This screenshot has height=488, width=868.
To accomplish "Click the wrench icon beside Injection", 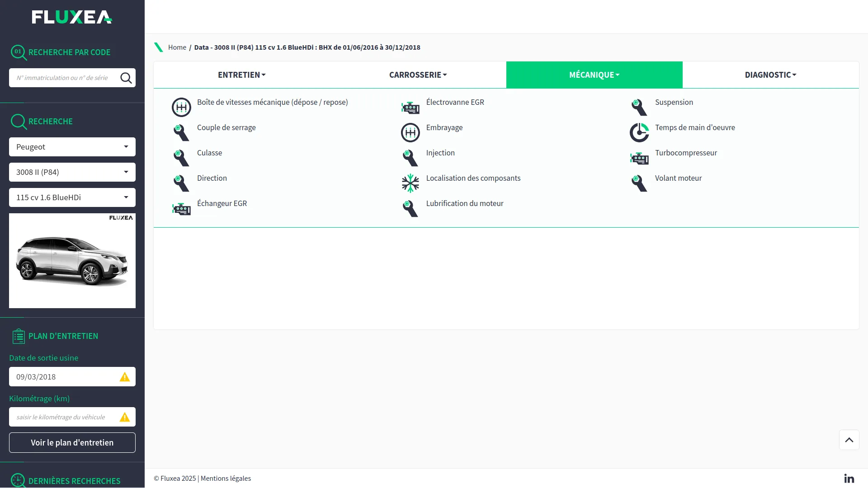I will [410, 158].
